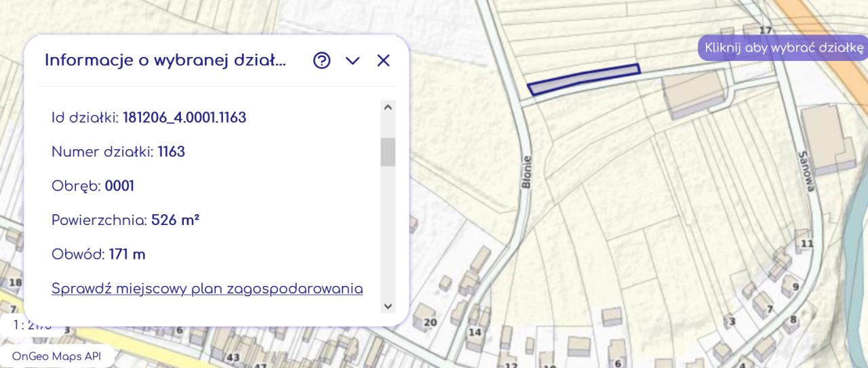
Task: Click the Obręb value 0001
Action: pyautogui.click(x=119, y=186)
